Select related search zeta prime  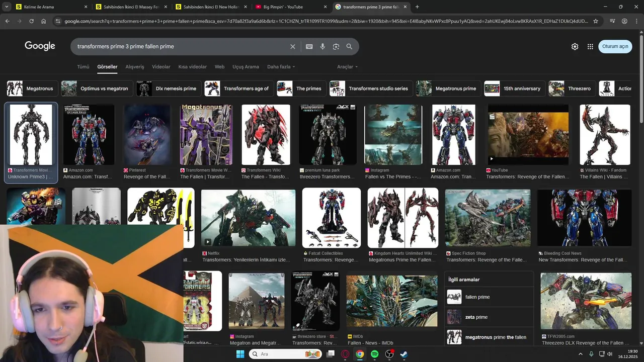(x=489, y=317)
